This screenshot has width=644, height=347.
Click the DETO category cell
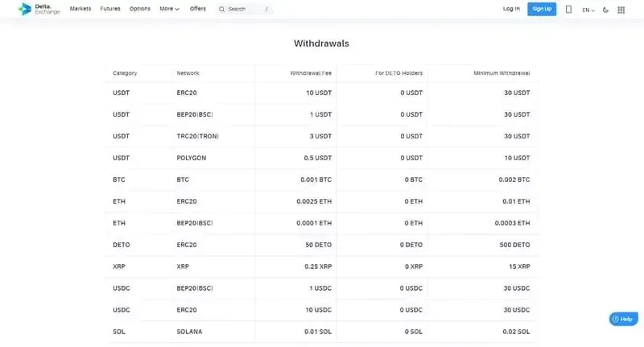(x=122, y=245)
